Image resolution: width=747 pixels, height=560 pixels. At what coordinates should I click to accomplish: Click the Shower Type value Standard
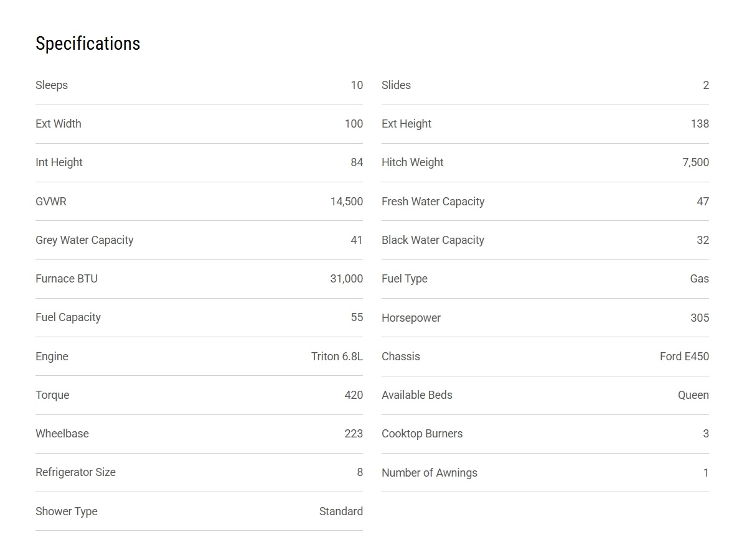coord(341,511)
